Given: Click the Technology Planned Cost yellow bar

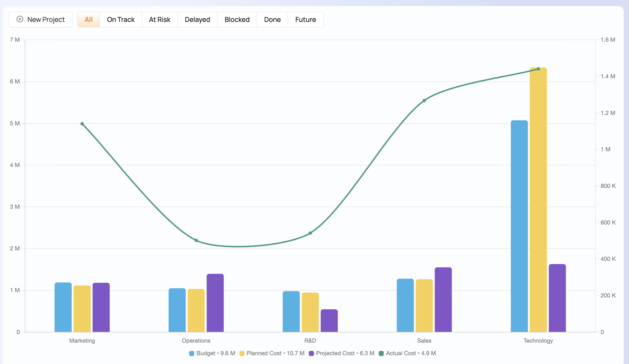Looking at the screenshot, I should [538, 200].
